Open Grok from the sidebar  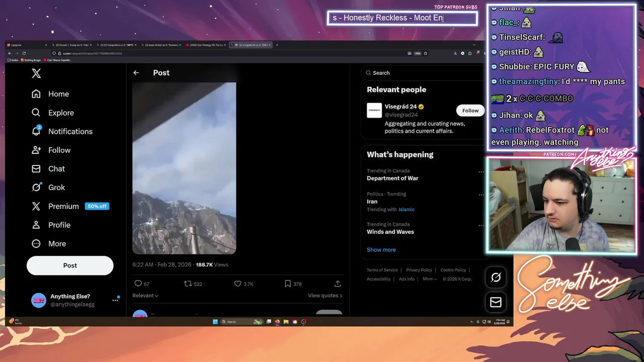click(x=48, y=187)
